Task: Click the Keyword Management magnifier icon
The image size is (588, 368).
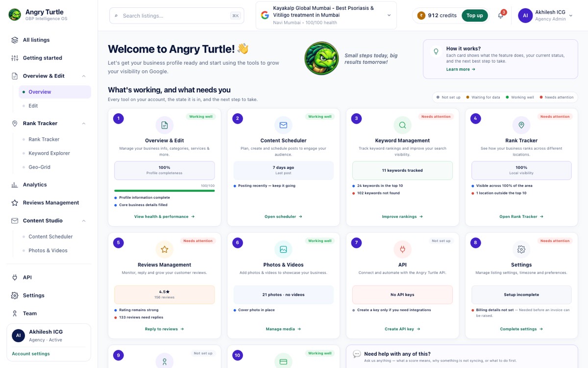Action: pyautogui.click(x=402, y=125)
